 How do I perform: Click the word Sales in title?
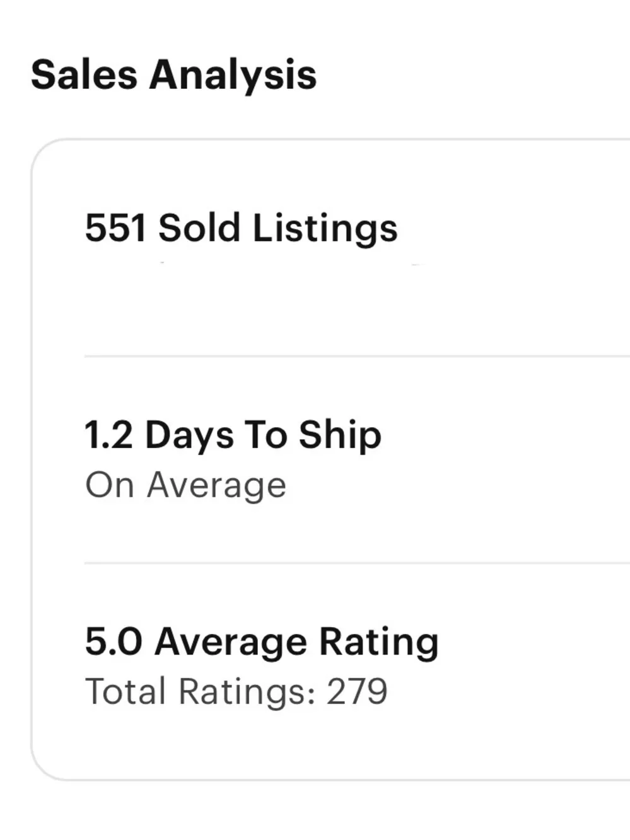84,74
